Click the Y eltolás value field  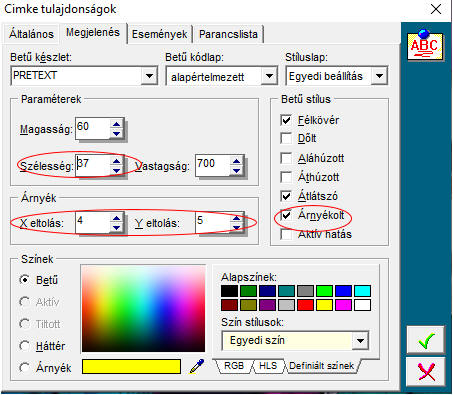[213, 222]
